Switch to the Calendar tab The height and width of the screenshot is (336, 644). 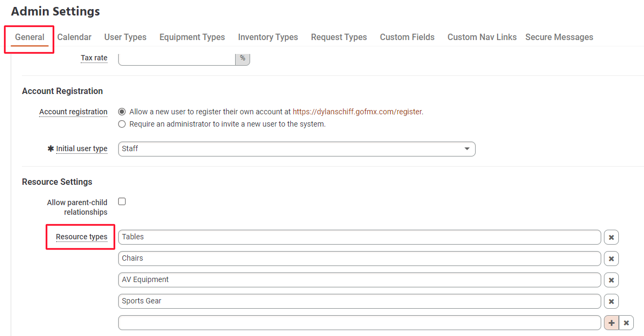74,37
